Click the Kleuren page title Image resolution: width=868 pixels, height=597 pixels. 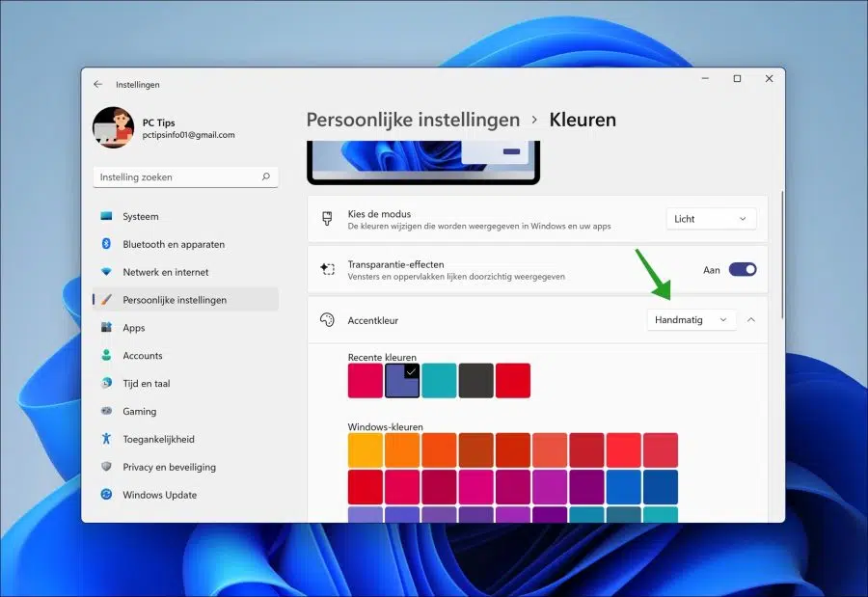coord(583,120)
